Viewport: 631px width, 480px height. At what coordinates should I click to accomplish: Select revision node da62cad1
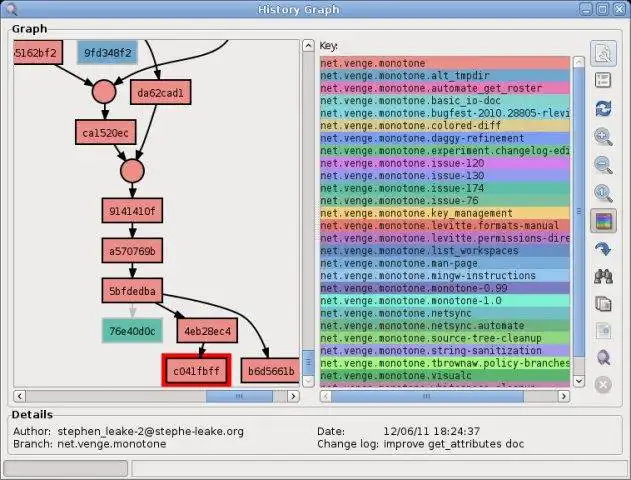click(x=161, y=93)
